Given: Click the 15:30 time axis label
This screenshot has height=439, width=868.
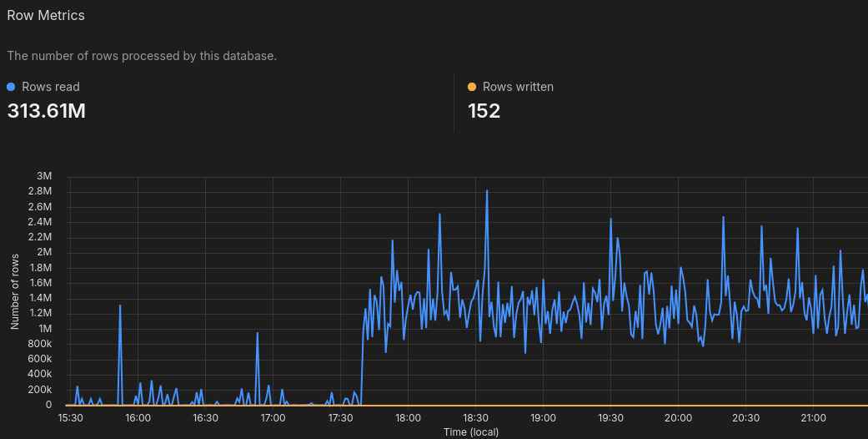Looking at the screenshot, I should 70,418.
